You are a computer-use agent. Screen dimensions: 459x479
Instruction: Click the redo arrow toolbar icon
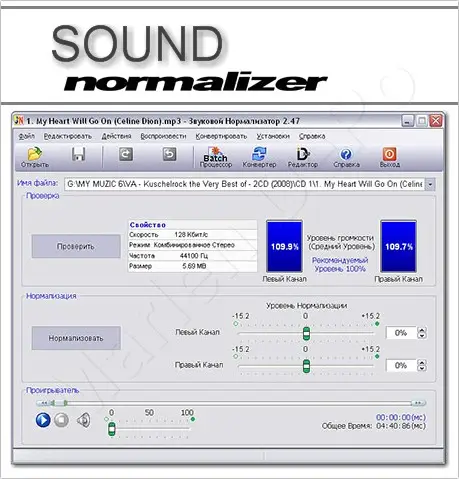tap(126, 154)
